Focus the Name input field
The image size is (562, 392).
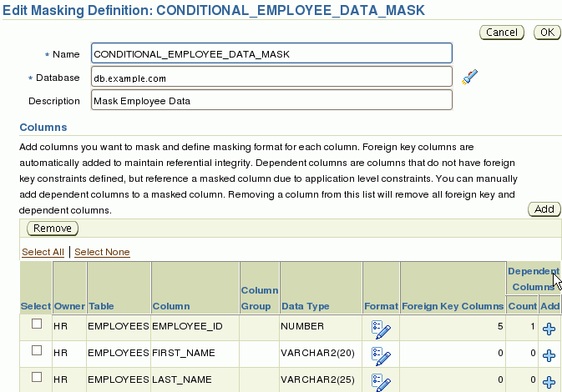(271, 53)
